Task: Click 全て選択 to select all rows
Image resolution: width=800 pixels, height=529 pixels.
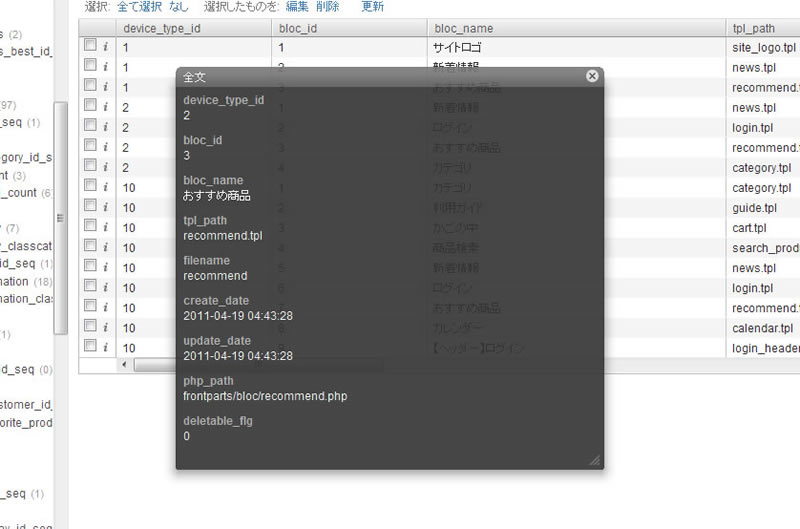Action: (142, 6)
